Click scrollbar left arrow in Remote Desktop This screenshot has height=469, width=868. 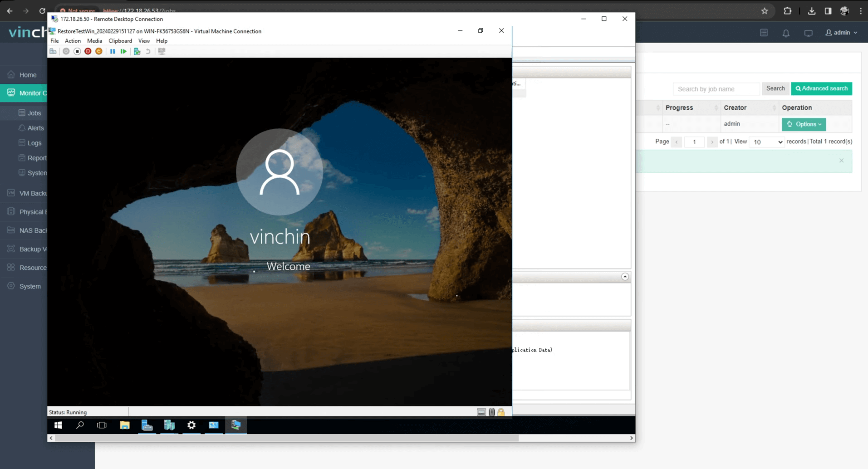pyautogui.click(x=51, y=438)
